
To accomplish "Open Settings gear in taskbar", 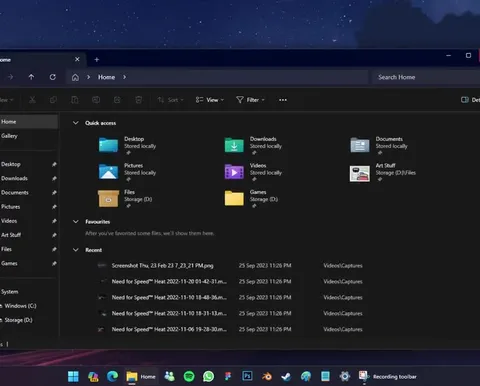I will (345, 377).
